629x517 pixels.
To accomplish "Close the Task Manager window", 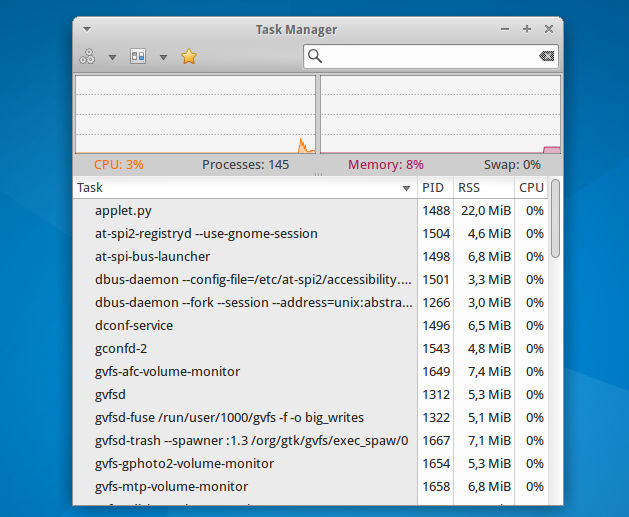I will click(547, 29).
